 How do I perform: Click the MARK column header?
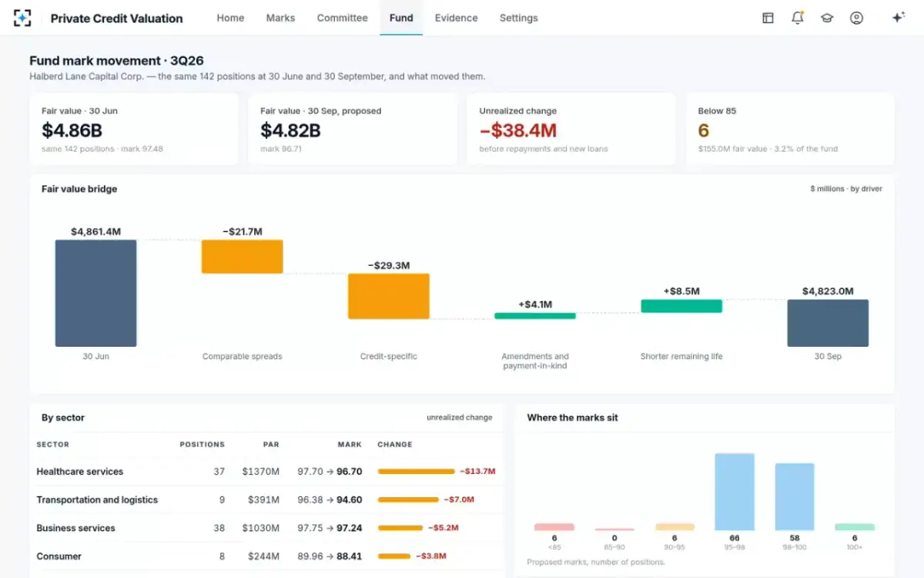(350, 445)
